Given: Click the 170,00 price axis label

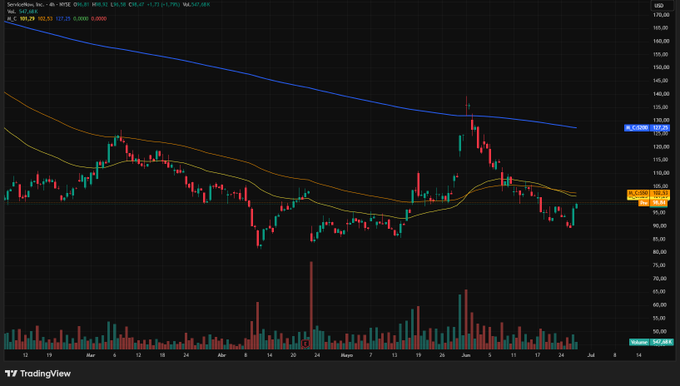Looking at the screenshot, I should (661, 15).
